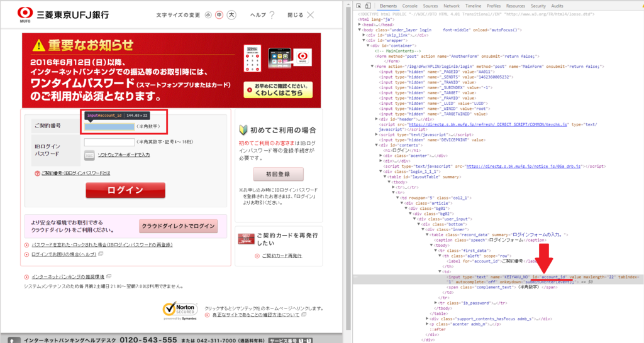Open the ログインでお困りの場合(ヘルプ) link
644x343 pixels.
pos(64,255)
